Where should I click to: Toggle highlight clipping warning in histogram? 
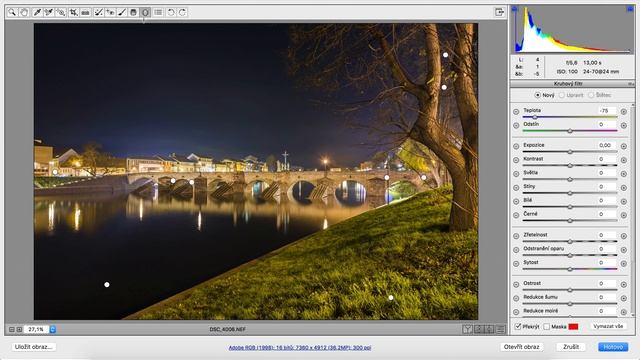[630, 9]
